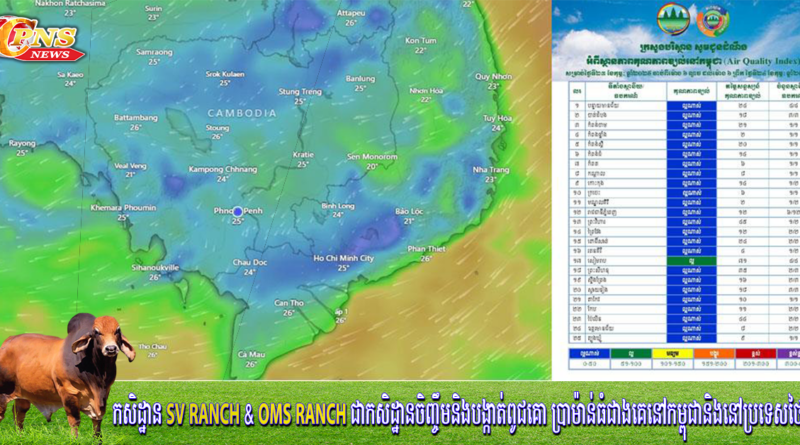Click the "Sihanoukville" label
The image size is (800, 445).
point(155,267)
